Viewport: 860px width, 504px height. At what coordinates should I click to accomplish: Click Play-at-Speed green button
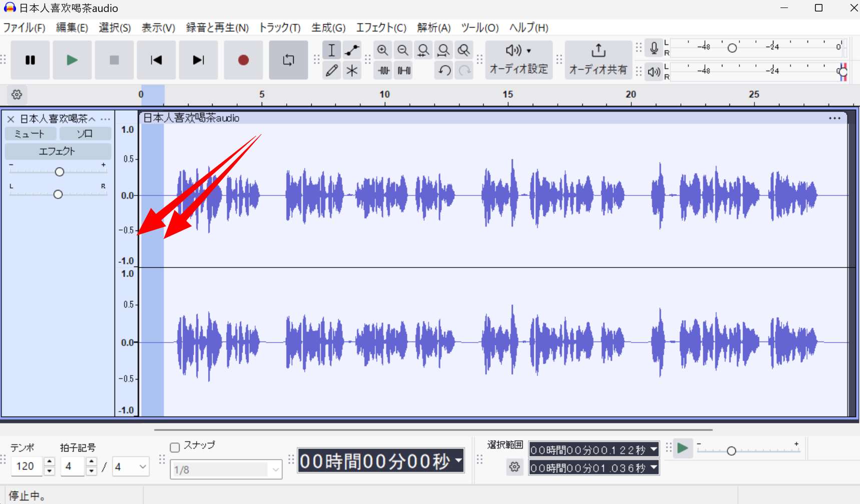[682, 448]
